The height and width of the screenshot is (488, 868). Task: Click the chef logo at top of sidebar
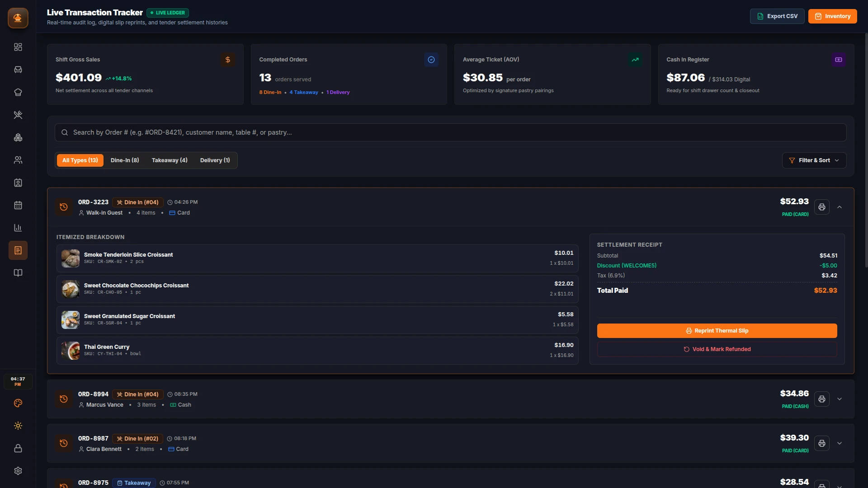(x=18, y=18)
